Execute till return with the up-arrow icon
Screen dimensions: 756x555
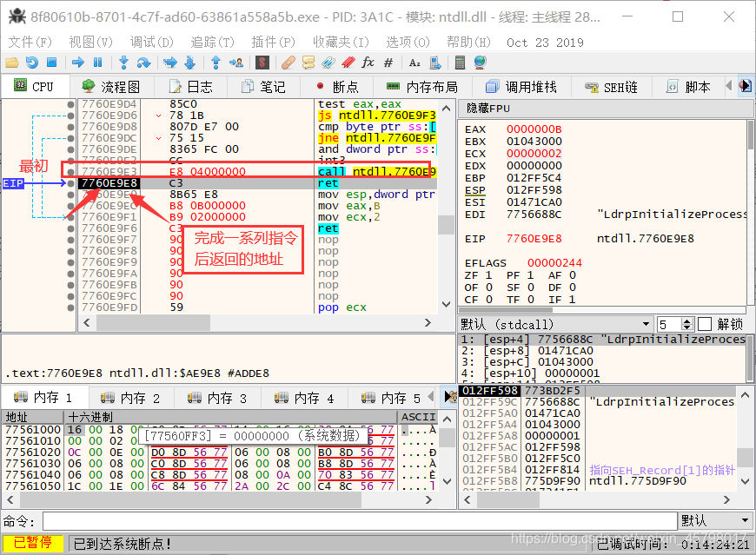pyautogui.click(x=216, y=63)
